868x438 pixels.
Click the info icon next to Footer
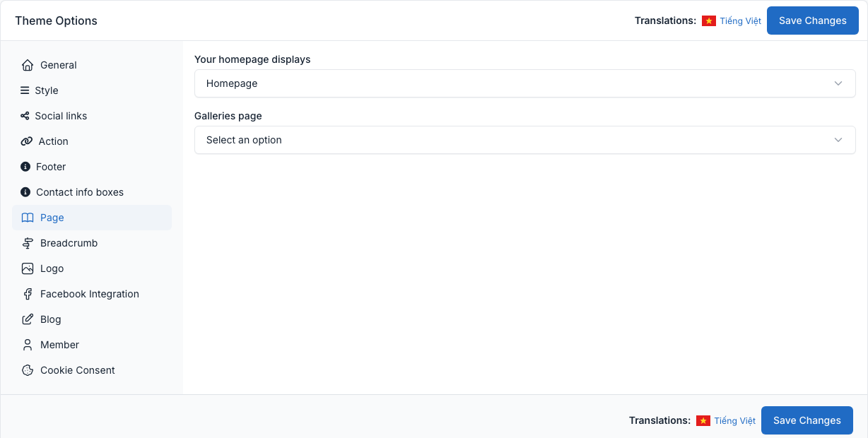(x=25, y=167)
